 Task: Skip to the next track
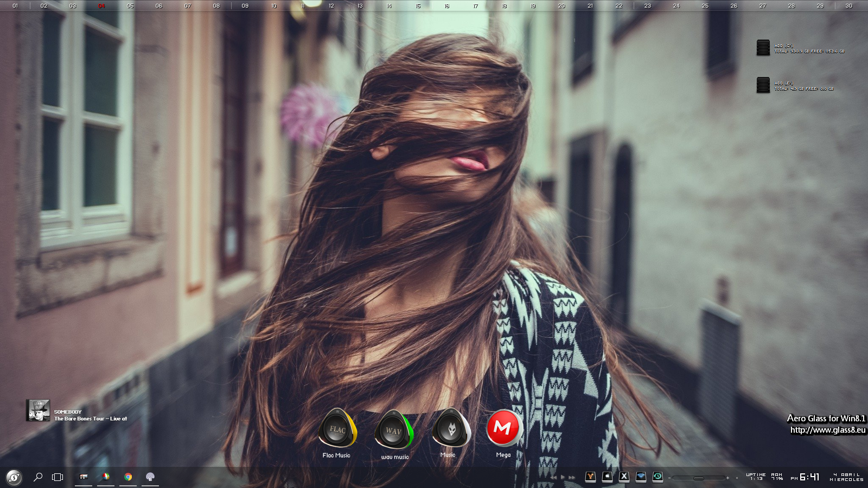(x=572, y=478)
